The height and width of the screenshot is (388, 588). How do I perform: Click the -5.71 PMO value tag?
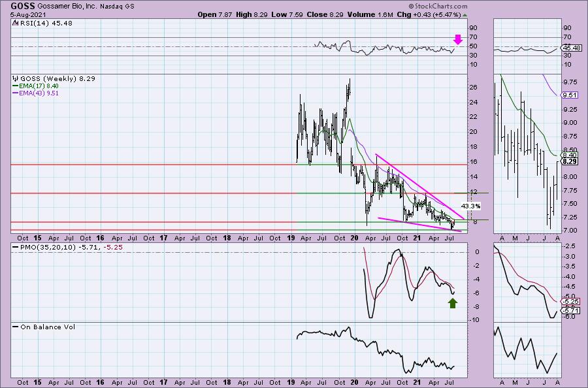(570, 311)
